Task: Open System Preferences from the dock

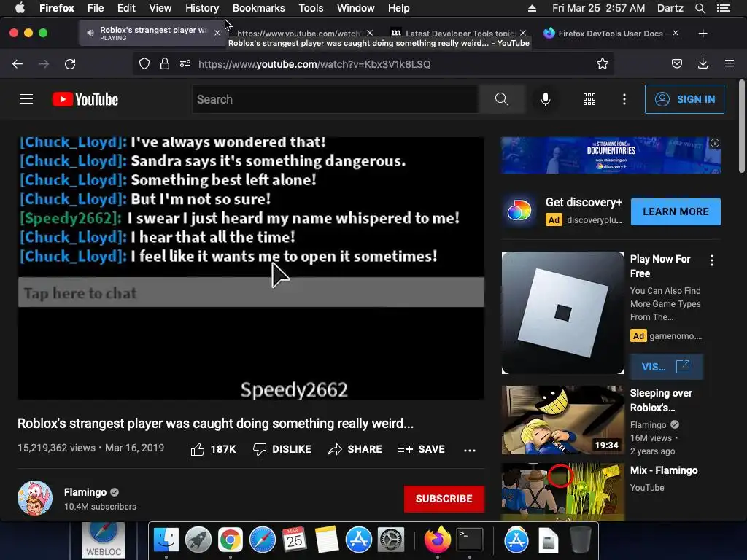Action: 391,540
